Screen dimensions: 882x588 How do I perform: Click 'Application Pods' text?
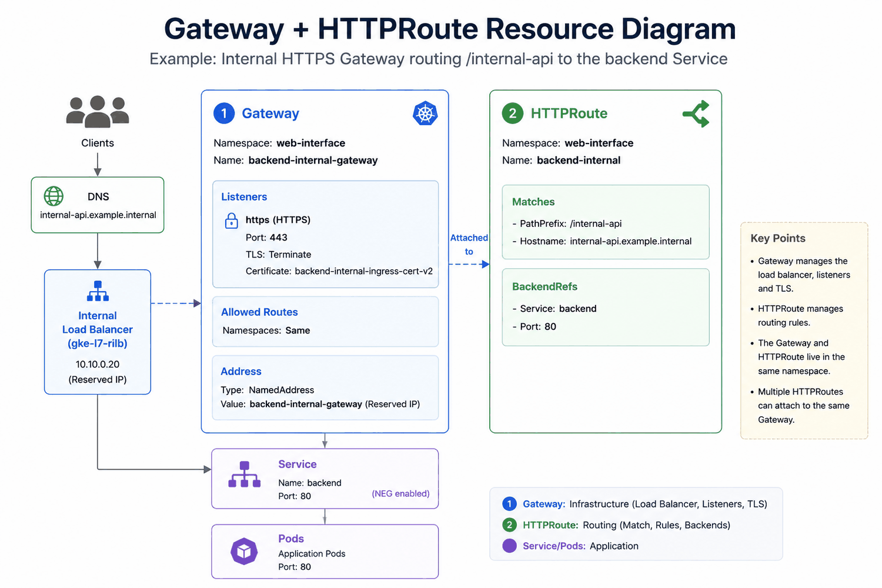312,554
